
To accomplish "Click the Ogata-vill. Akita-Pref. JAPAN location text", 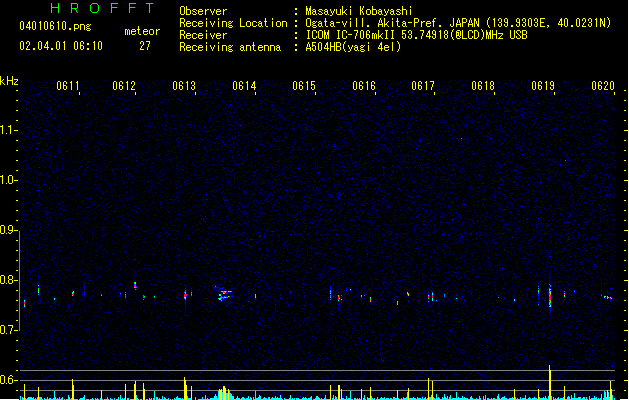I will (x=458, y=23).
